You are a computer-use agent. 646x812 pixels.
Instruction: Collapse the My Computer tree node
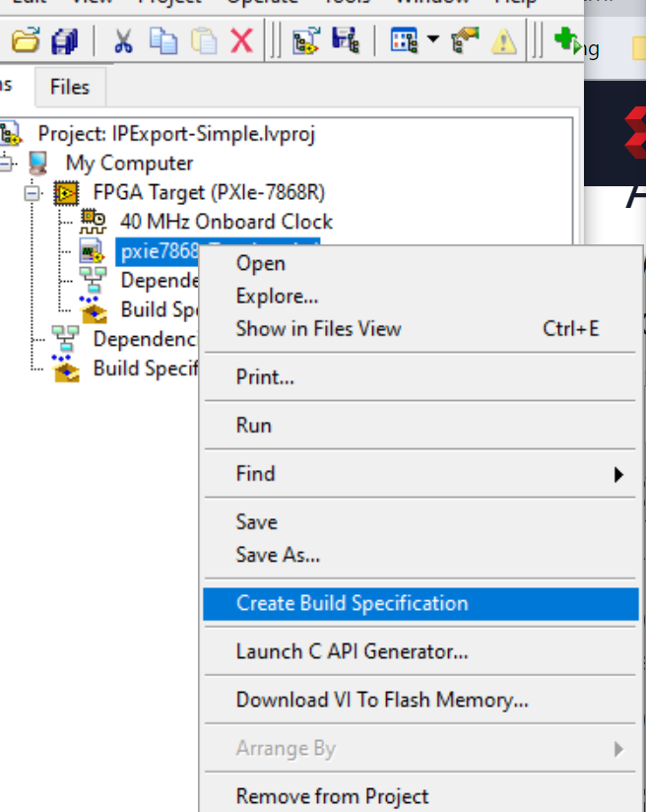pyautogui.click(x=5, y=164)
